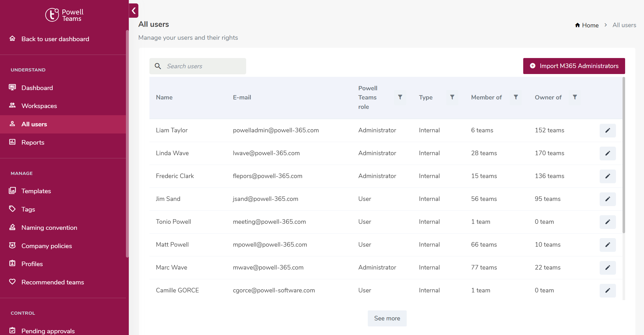Click the 66 teams member cell
This screenshot has height=335, width=644.
tap(484, 245)
